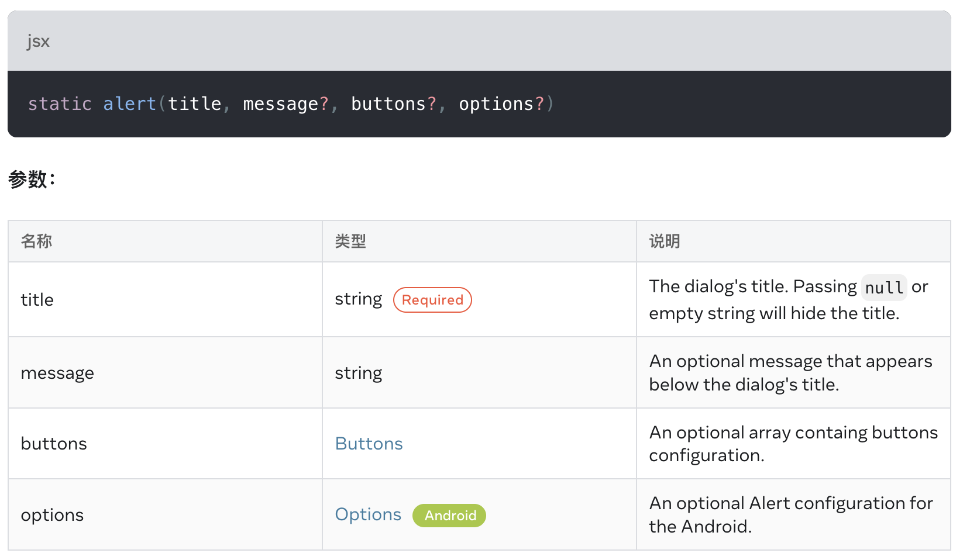
Task: Click the message row string type
Action: (x=358, y=373)
